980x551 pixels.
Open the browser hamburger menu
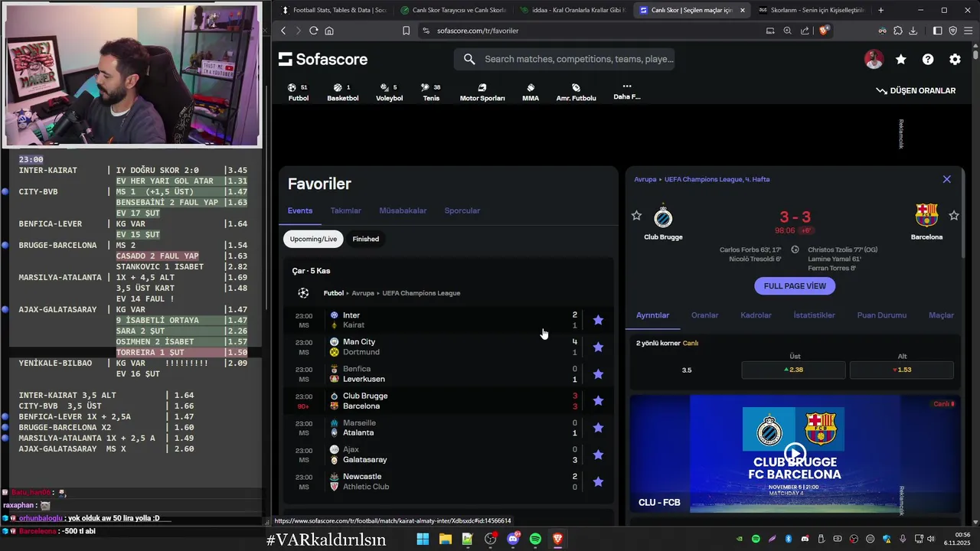pyautogui.click(x=969, y=31)
